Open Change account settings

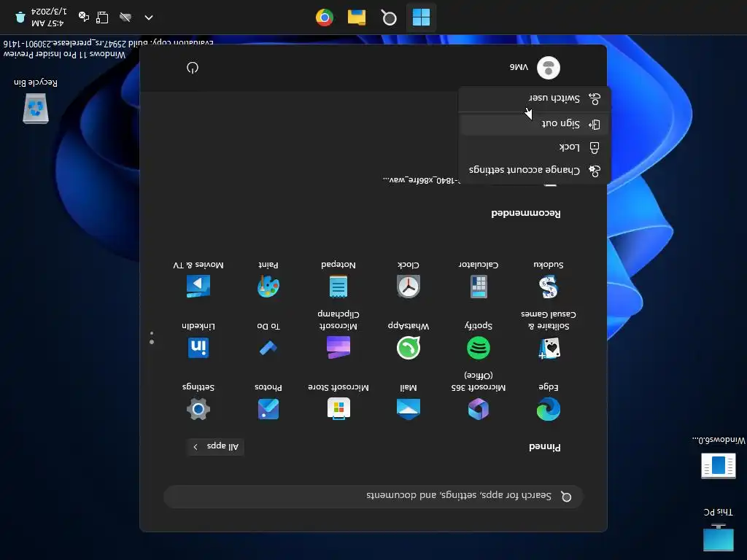[x=535, y=170]
